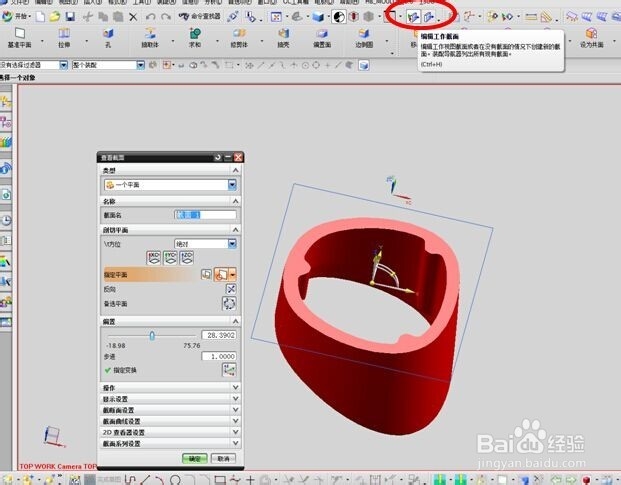The height and width of the screenshot is (485, 621).
Task: Open the Command Finder (命令查找器)
Action: click(x=200, y=17)
